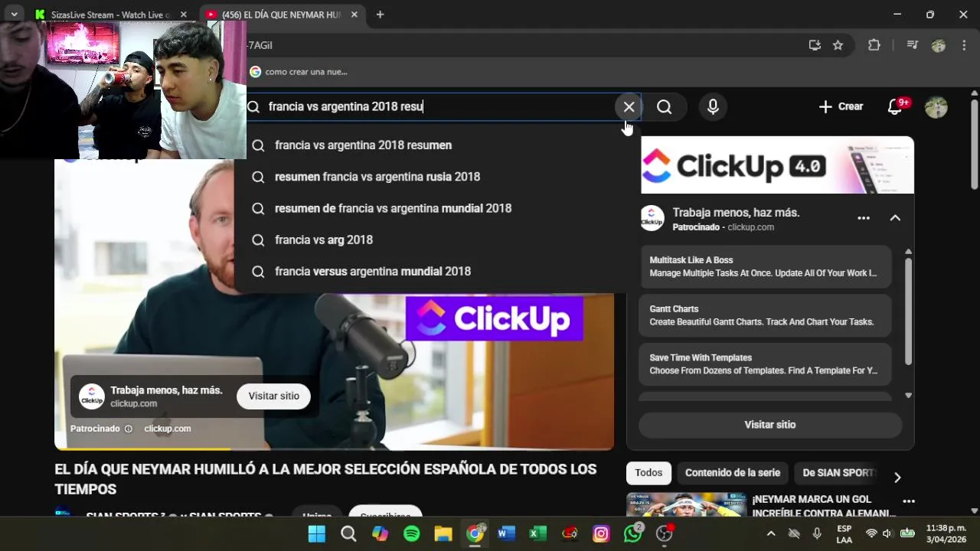Viewport: 980px width, 551px height.
Task: Open the Chrome profile avatar
Action: [938, 45]
